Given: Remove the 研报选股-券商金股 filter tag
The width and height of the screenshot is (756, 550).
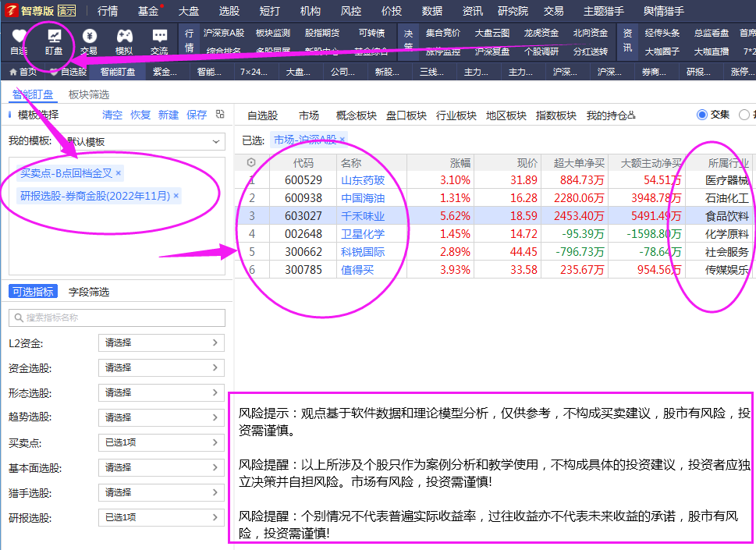Looking at the screenshot, I should pos(176,196).
